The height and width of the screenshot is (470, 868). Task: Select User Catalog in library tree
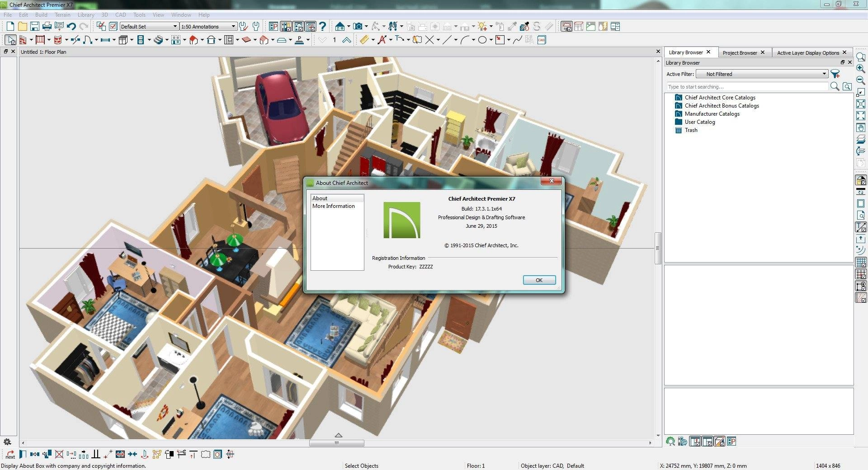pos(699,122)
